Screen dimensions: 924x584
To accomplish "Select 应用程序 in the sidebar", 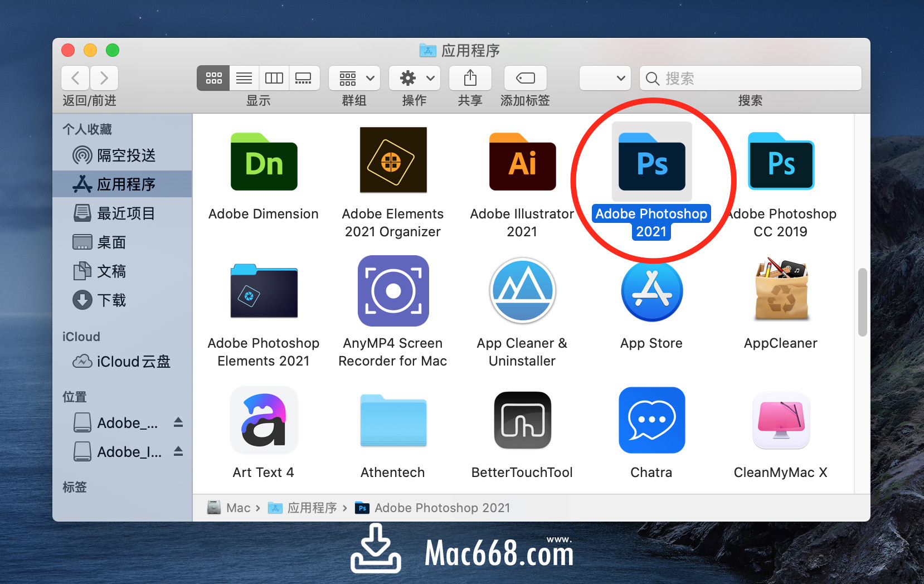I will (122, 184).
